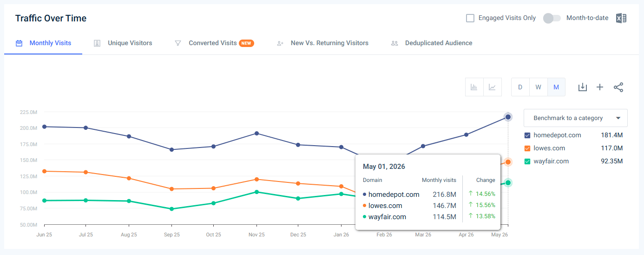Click the calendar icon beside Monthly Visits
The image size is (644, 255).
click(19, 43)
